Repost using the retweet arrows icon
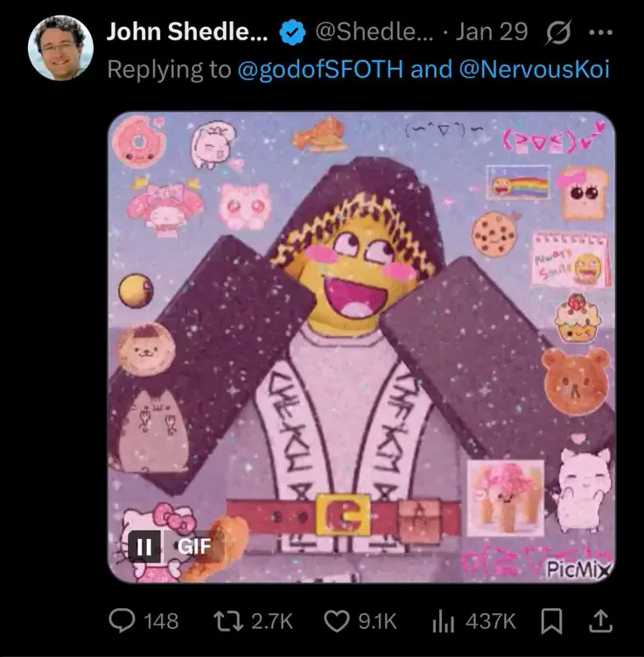 tap(228, 621)
